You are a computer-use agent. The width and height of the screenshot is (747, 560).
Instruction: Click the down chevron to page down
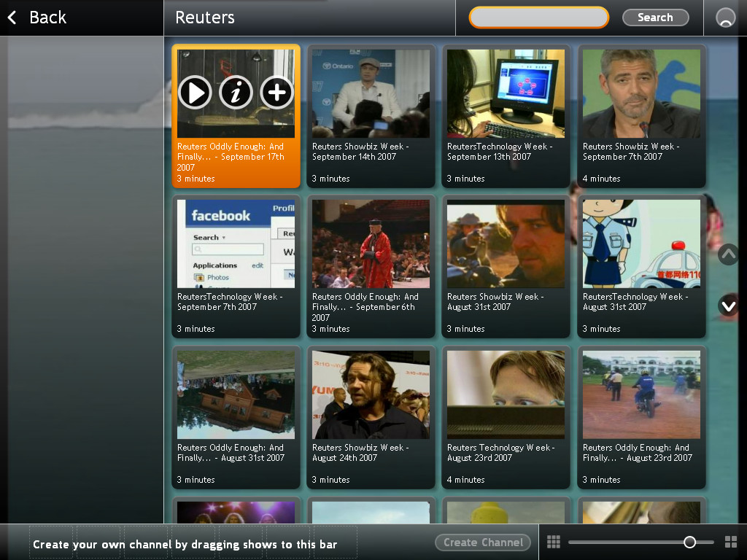729,306
